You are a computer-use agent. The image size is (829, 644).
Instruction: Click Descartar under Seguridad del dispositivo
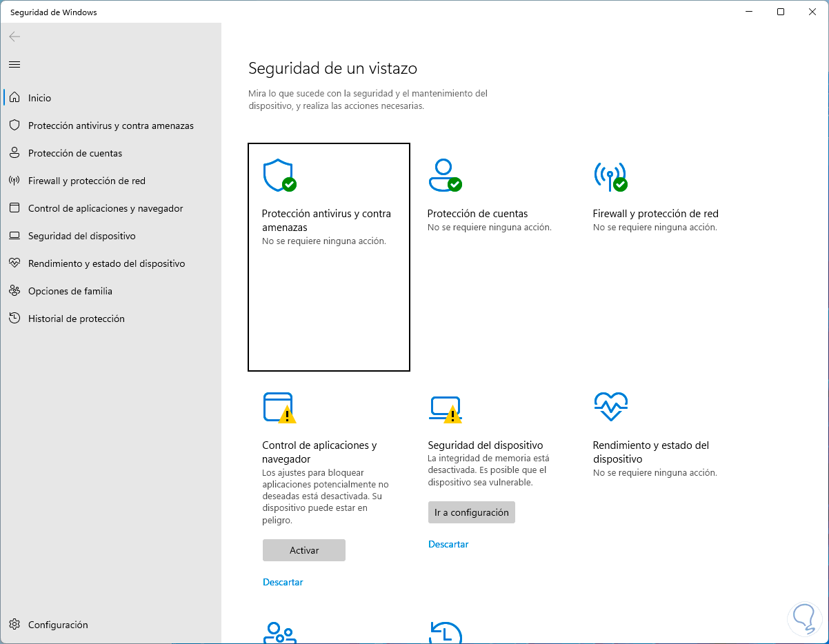point(448,544)
